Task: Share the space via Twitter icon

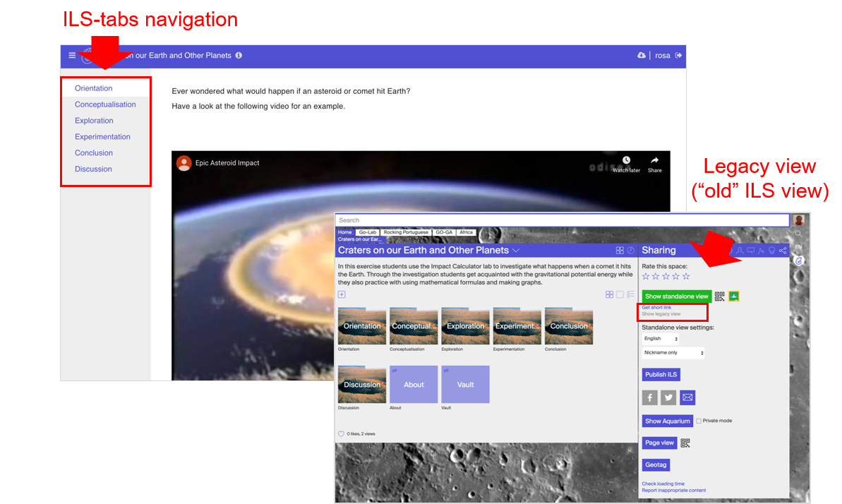Action: pyautogui.click(x=668, y=397)
